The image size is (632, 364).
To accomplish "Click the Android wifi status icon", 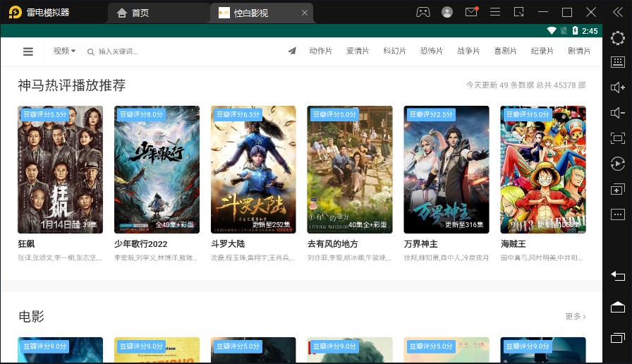I will click(x=552, y=30).
